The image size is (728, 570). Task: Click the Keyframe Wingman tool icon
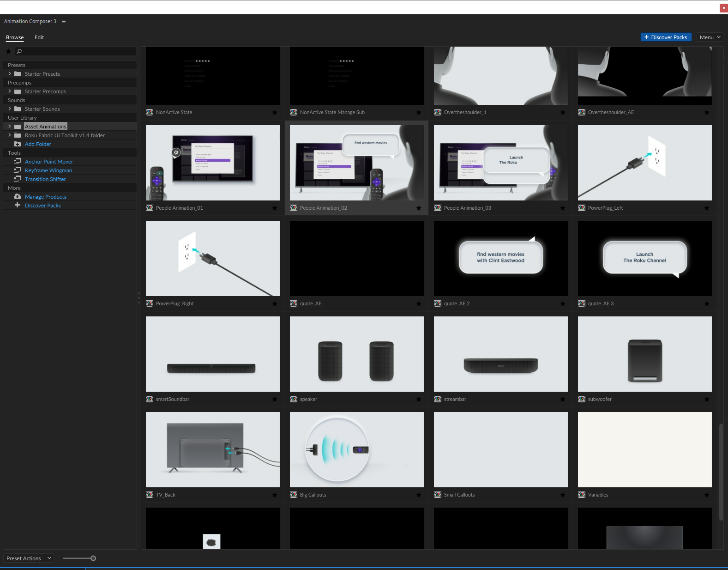(18, 170)
